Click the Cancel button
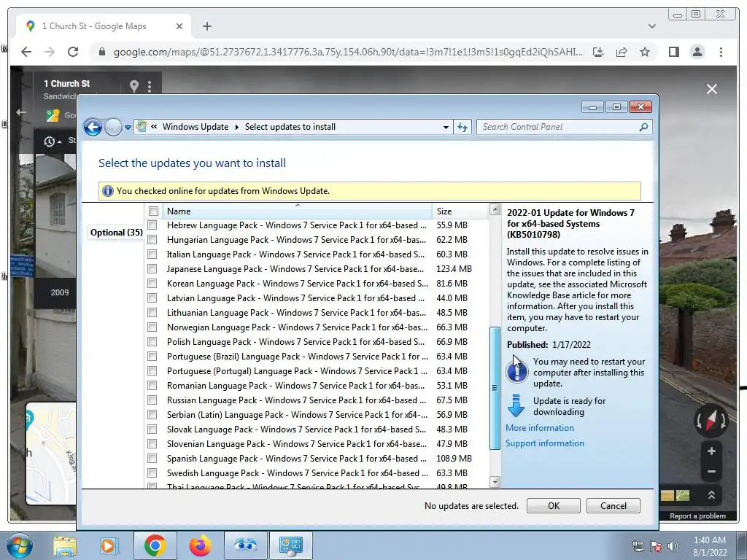Viewport: 747px width, 560px height. click(x=613, y=506)
